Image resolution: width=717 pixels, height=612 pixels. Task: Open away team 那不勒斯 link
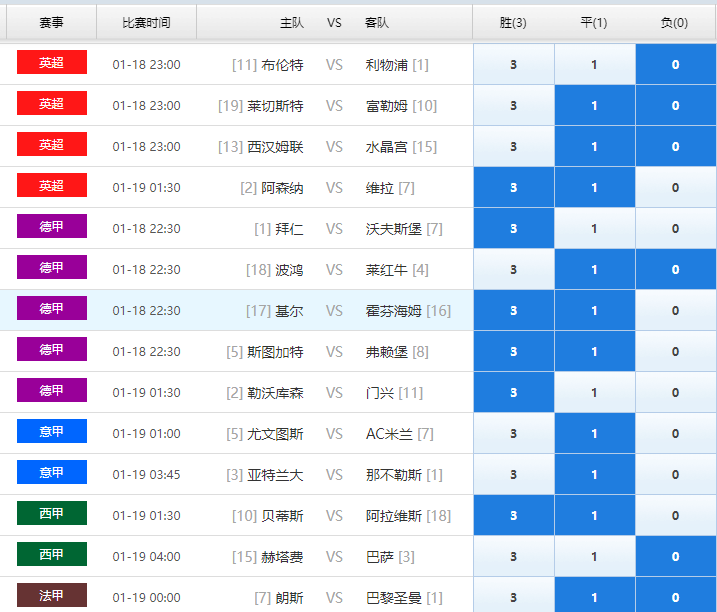(394, 475)
